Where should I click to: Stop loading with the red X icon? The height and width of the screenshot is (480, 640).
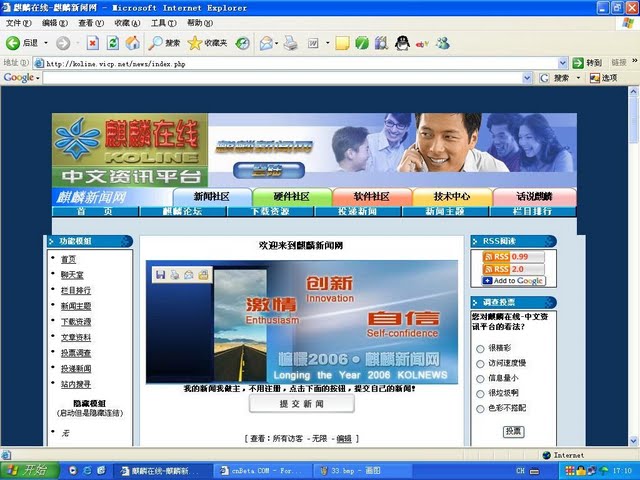pos(93,43)
